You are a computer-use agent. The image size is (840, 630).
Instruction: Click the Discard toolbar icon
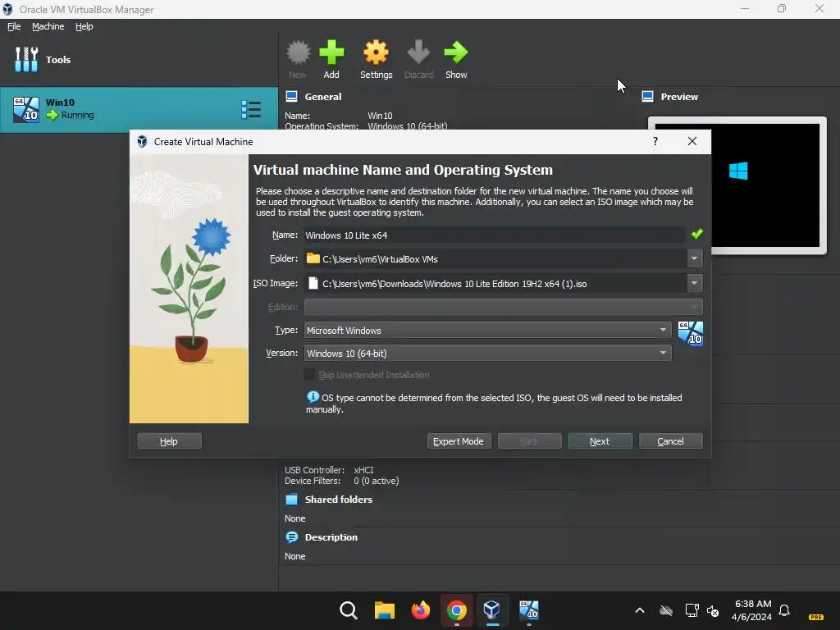coord(418,52)
